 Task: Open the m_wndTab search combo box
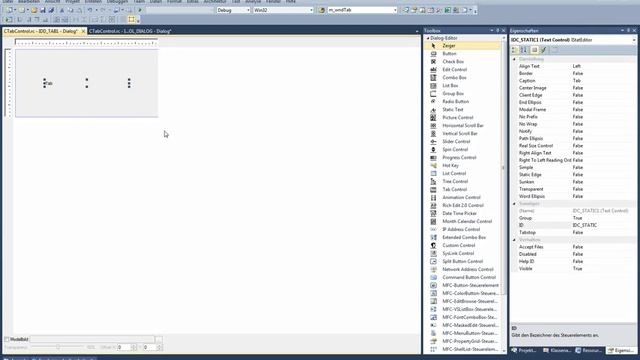coord(362,10)
